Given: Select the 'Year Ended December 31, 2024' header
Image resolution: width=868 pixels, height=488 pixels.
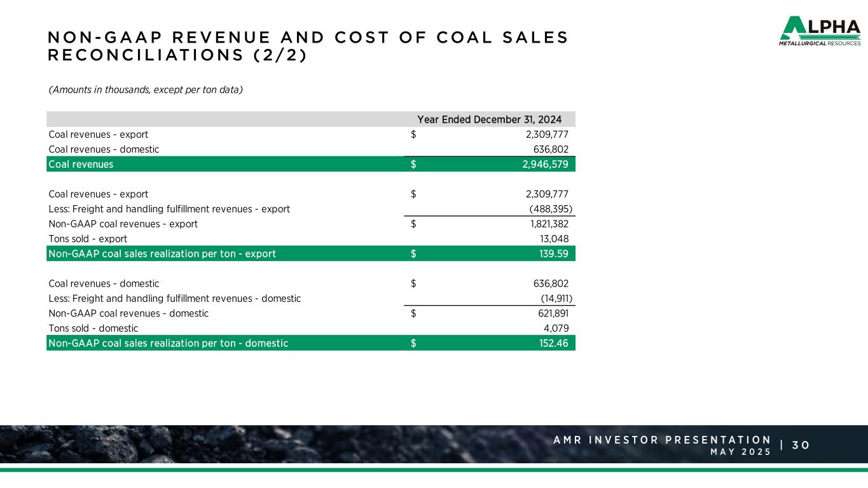Looking at the screenshot, I should 489,119.
